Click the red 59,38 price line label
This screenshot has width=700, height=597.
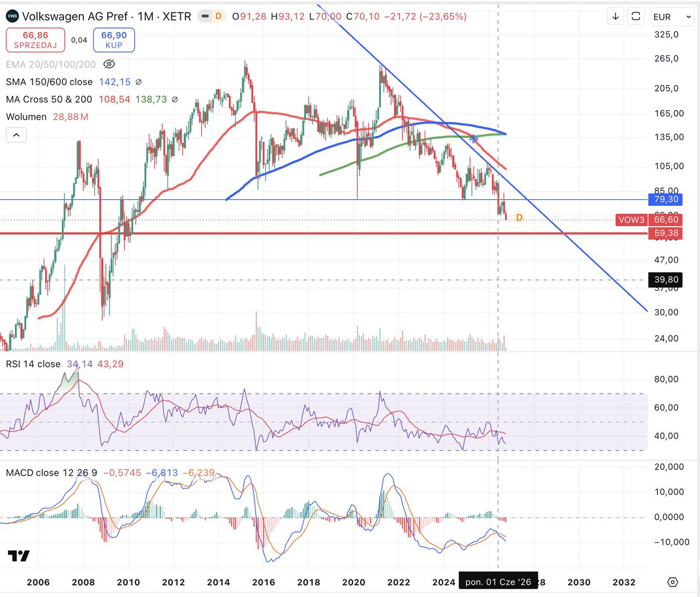pyautogui.click(x=666, y=233)
